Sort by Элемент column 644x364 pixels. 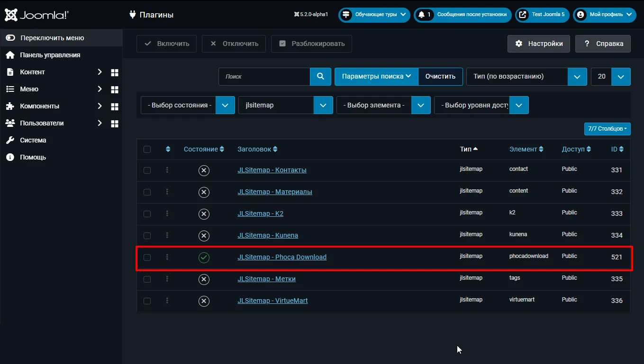(526, 149)
